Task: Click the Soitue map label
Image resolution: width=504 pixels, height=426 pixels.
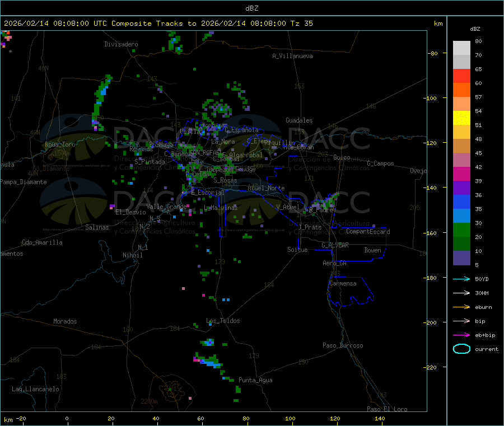Action: (x=297, y=250)
